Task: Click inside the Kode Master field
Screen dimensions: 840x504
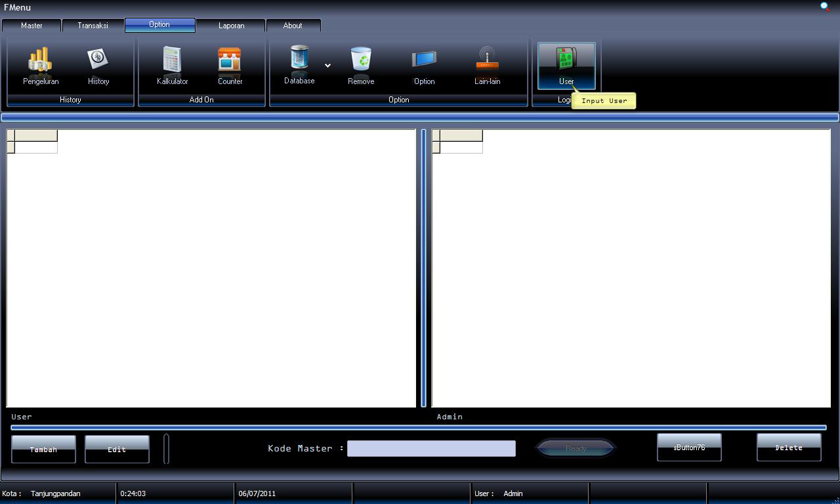Action: tap(432, 448)
